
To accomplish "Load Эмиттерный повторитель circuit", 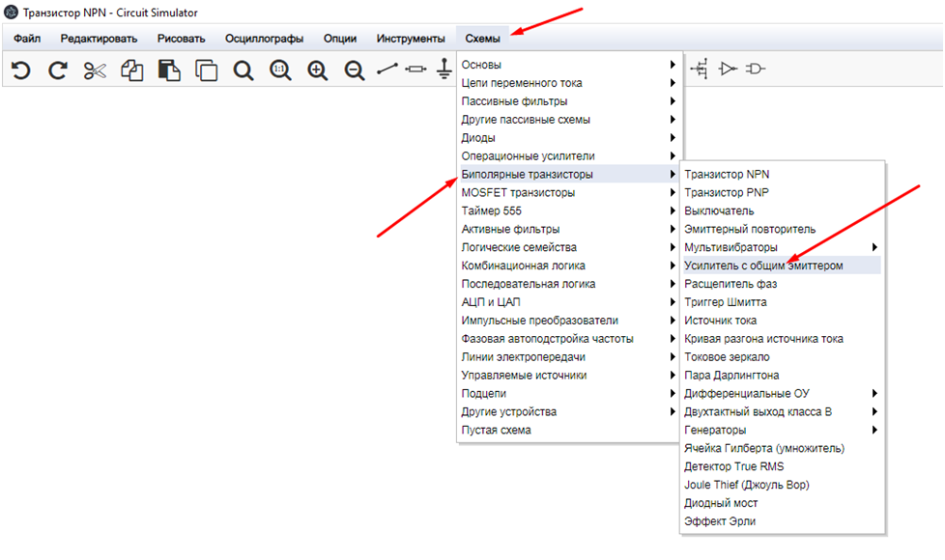I will coord(782,229).
